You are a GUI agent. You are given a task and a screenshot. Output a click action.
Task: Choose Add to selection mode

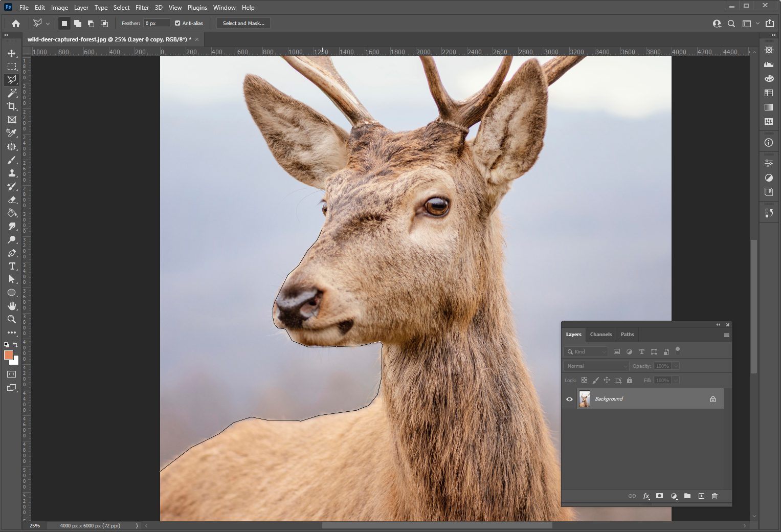pyautogui.click(x=78, y=23)
